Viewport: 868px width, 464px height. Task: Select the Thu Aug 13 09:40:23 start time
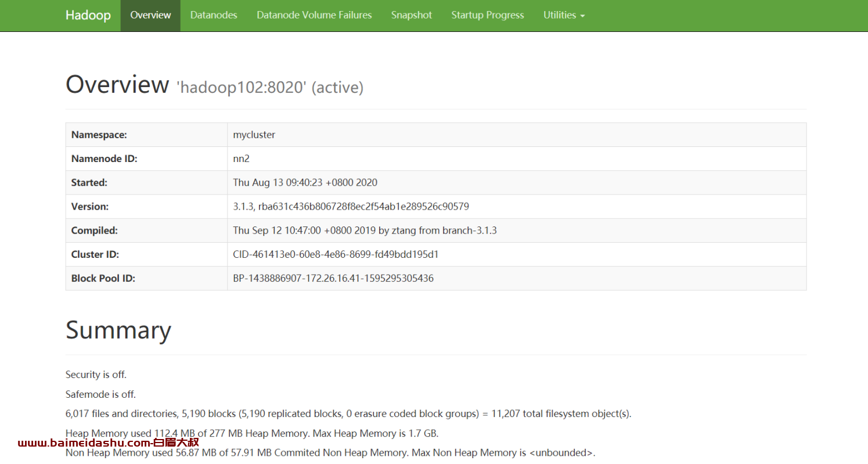pyautogui.click(x=305, y=182)
